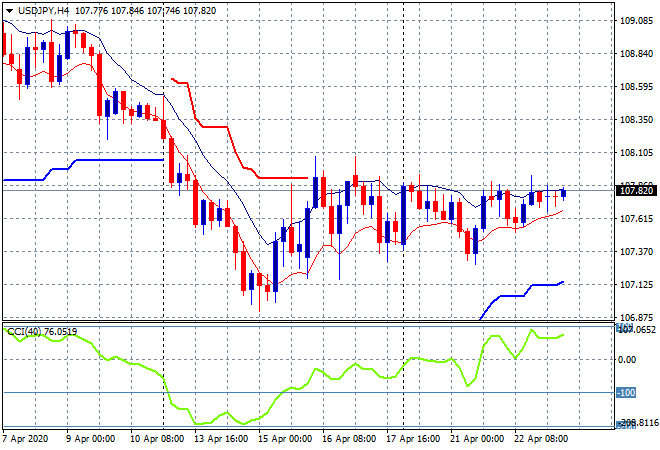Click the CCI -100 level label
The width and height of the screenshot is (660, 450).
point(626,393)
